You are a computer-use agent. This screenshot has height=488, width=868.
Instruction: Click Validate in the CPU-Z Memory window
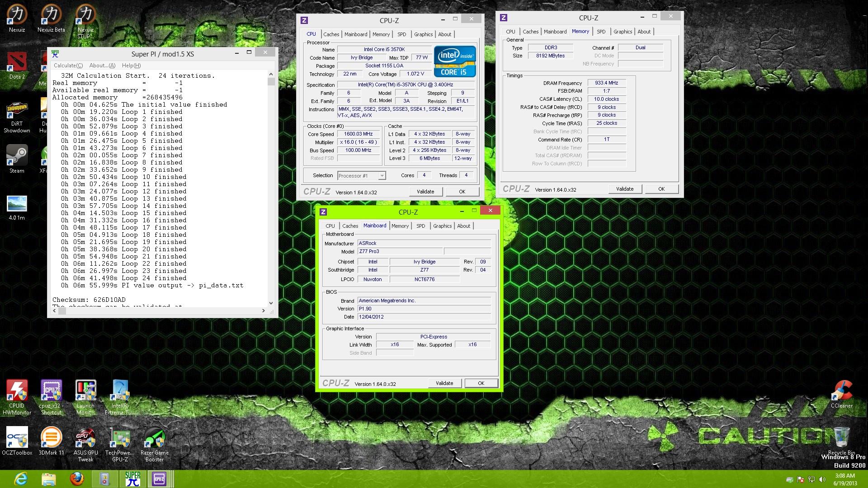(x=625, y=189)
